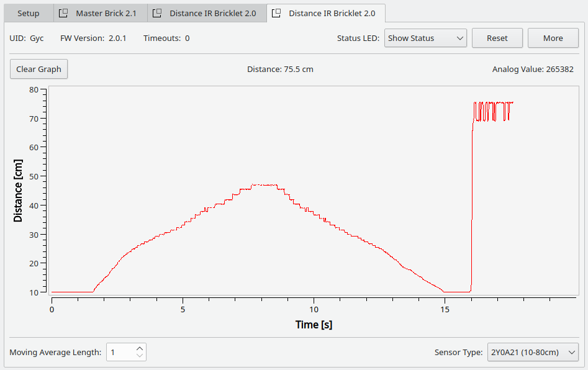Screen dimensions: 588x370
Task: Decrease Moving Average Length with down arrow
Action: click(x=140, y=356)
